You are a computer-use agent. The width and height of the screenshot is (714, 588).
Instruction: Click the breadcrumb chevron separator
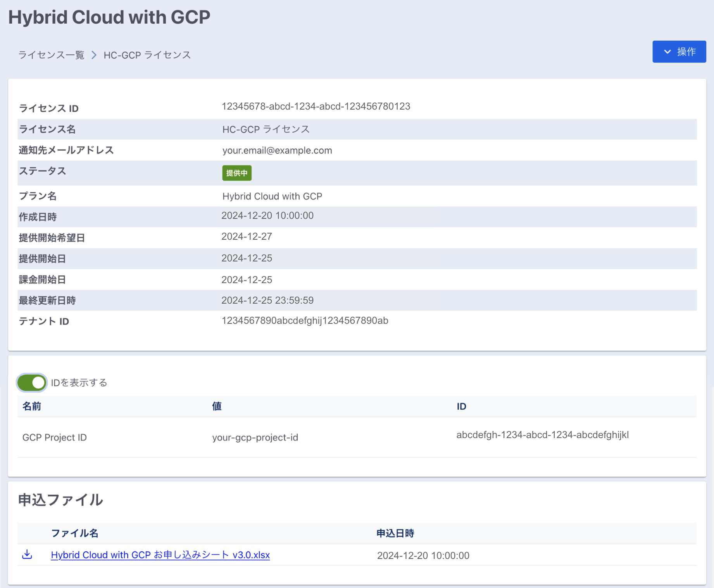(94, 55)
